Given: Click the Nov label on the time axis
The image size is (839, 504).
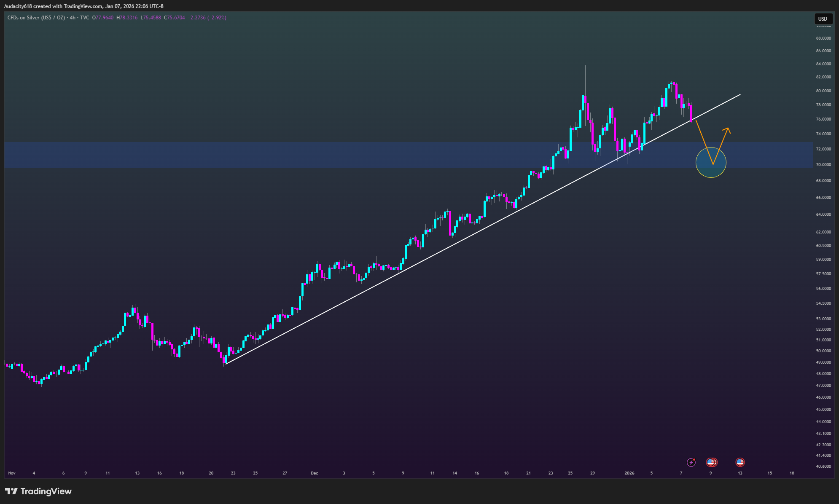Looking at the screenshot, I should pyautogui.click(x=12, y=473).
